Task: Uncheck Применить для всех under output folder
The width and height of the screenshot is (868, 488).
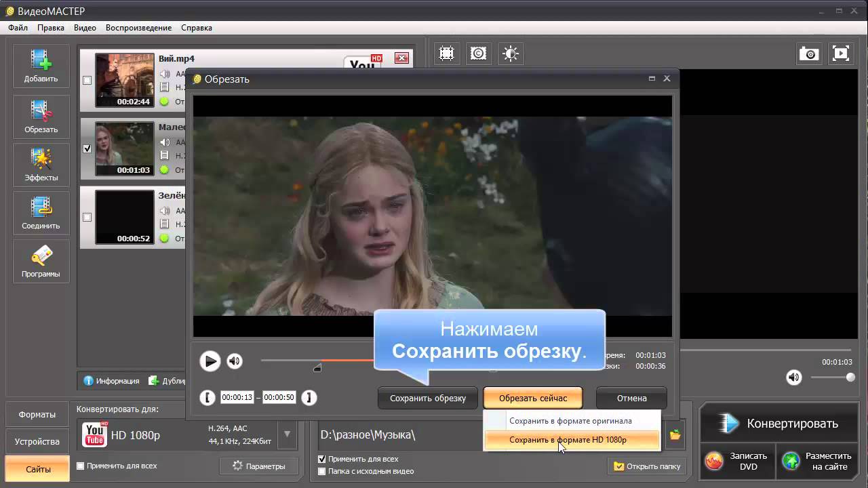Action: click(x=322, y=459)
